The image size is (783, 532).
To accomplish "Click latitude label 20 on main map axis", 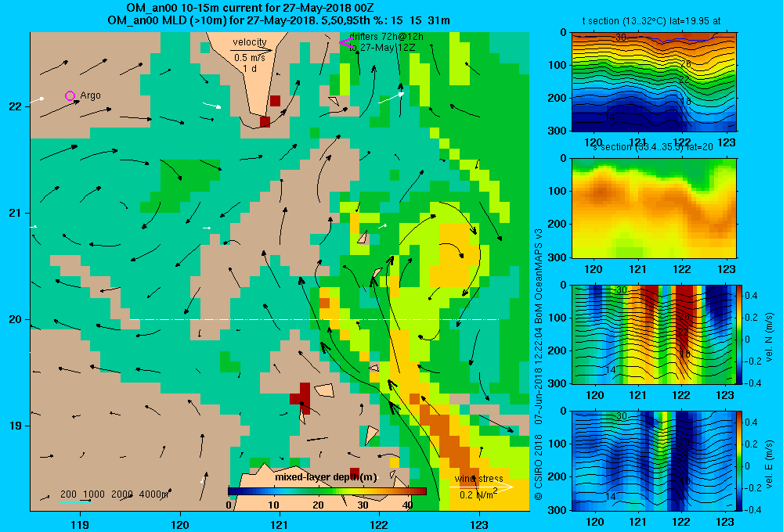I will click(15, 319).
